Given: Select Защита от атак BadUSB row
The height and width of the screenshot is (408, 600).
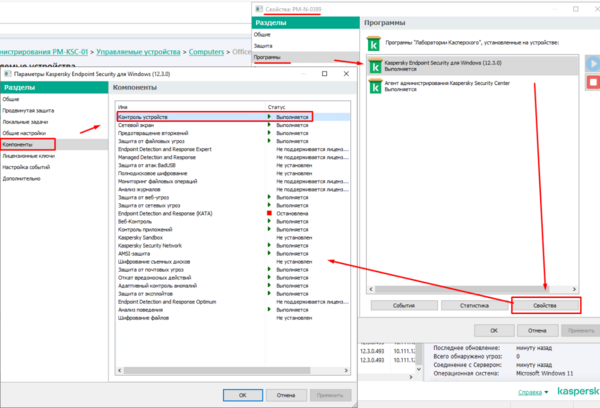Looking at the screenshot, I should [233, 165].
